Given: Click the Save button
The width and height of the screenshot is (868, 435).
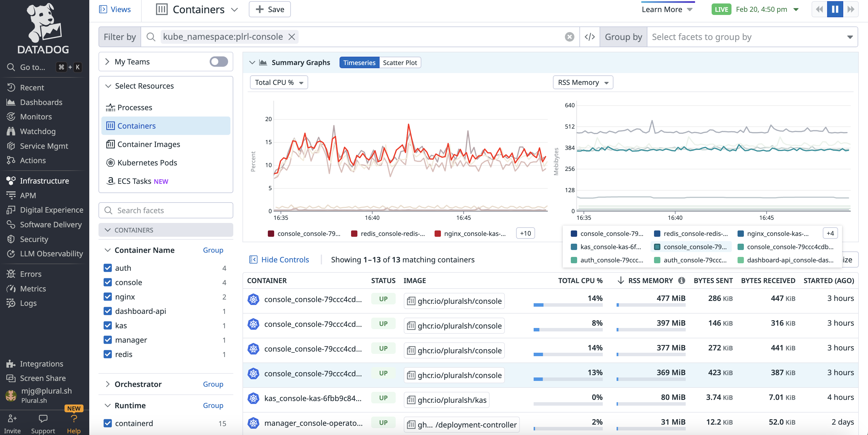Looking at the screenshot, I should (270, 9).
